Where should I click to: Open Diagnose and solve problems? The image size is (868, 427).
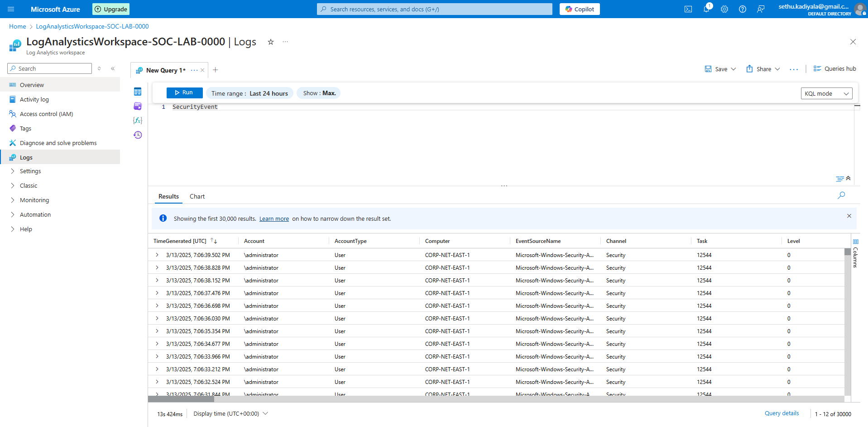click(x=60, y=143)
